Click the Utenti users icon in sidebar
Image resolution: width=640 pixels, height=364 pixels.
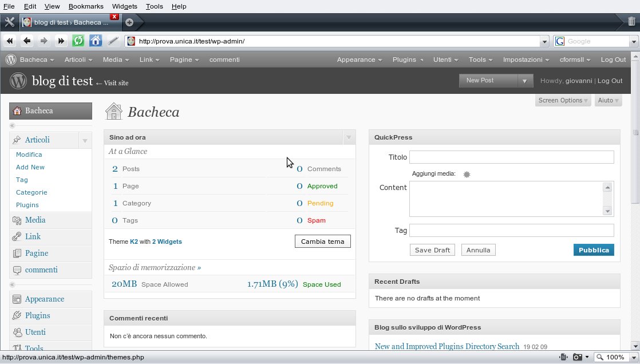tap(17, 332)
